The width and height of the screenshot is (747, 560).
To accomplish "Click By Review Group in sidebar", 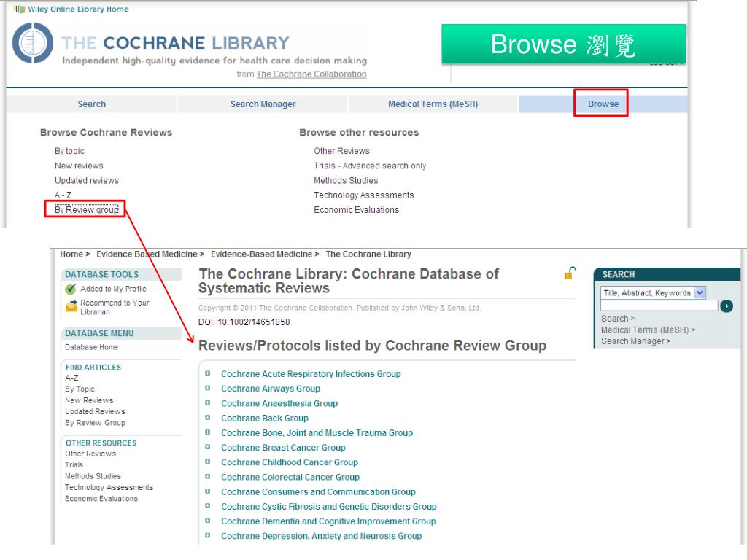I will [x=95, y=423].
